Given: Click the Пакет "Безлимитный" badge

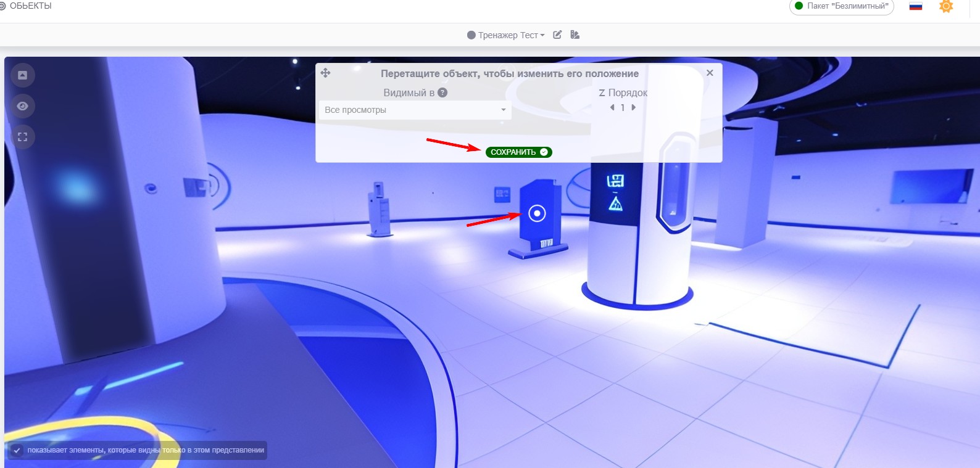Looking at the screenshot, I should click(842, 6).
